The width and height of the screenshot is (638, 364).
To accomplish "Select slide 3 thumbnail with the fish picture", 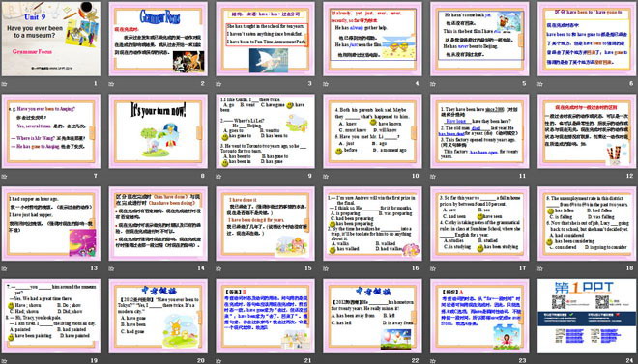I will click(265, 39).
